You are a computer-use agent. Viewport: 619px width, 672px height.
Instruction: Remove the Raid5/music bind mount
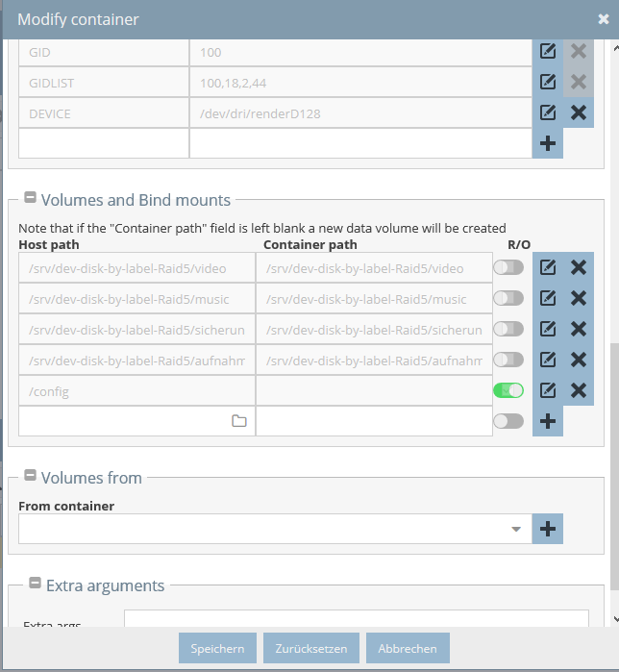579,298
